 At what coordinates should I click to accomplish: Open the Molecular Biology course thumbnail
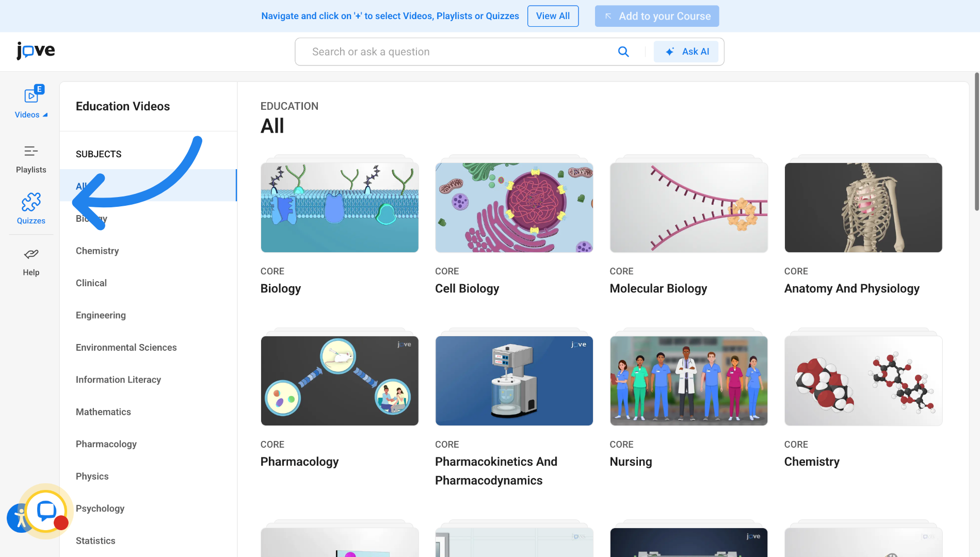(688, 207)
